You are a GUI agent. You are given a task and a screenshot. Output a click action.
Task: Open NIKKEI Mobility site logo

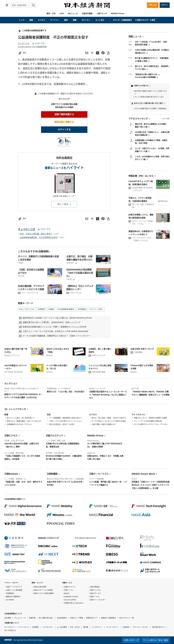coord(60,506)
